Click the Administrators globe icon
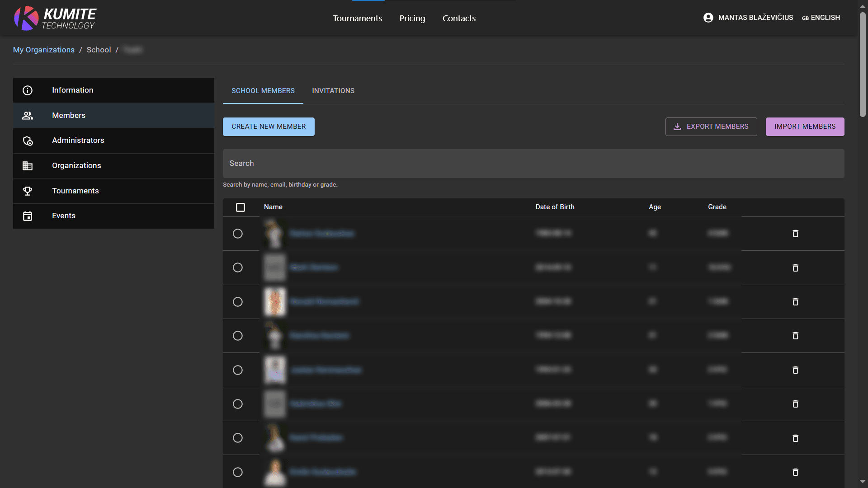The width and height of the screenshot is (868, 488). pos(28,141)
